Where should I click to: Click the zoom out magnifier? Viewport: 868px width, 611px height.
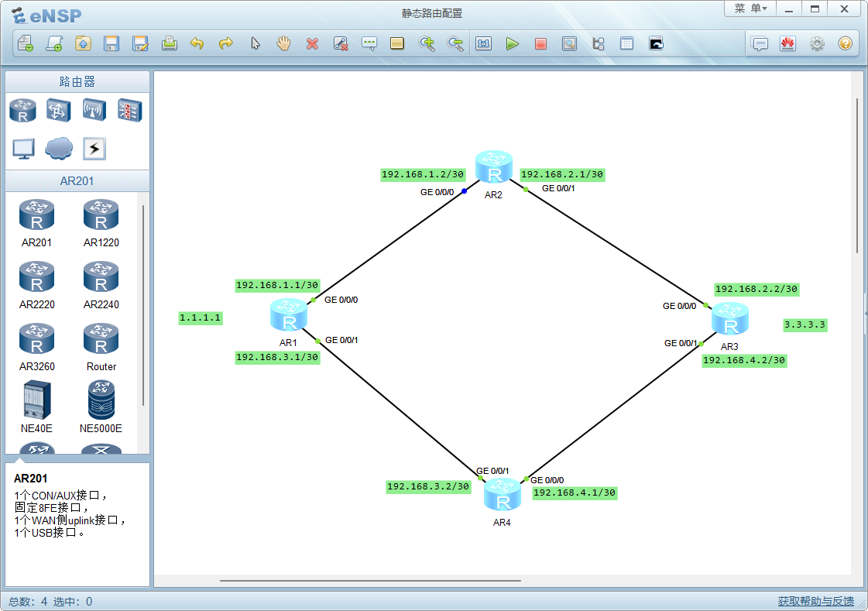455,43
